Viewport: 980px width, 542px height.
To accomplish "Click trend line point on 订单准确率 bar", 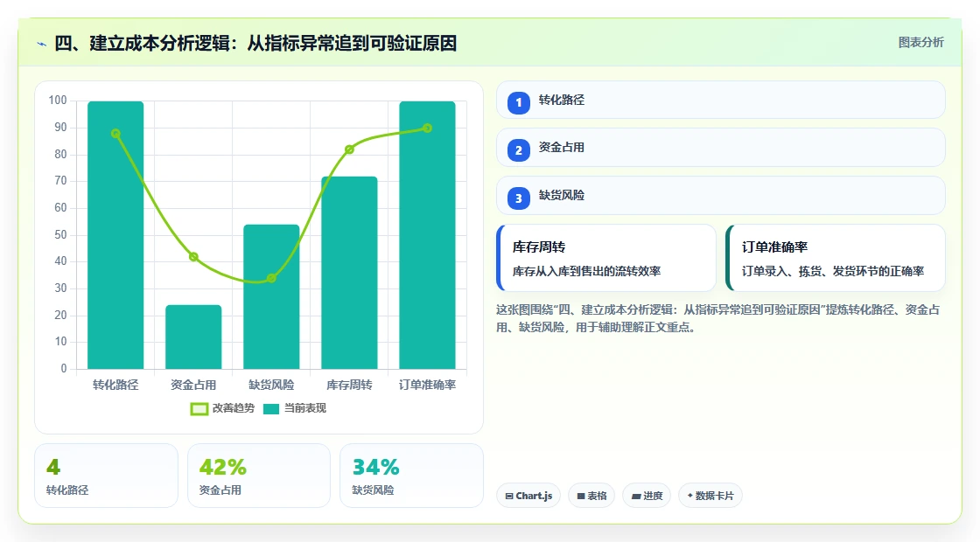I will coord(428,128).
